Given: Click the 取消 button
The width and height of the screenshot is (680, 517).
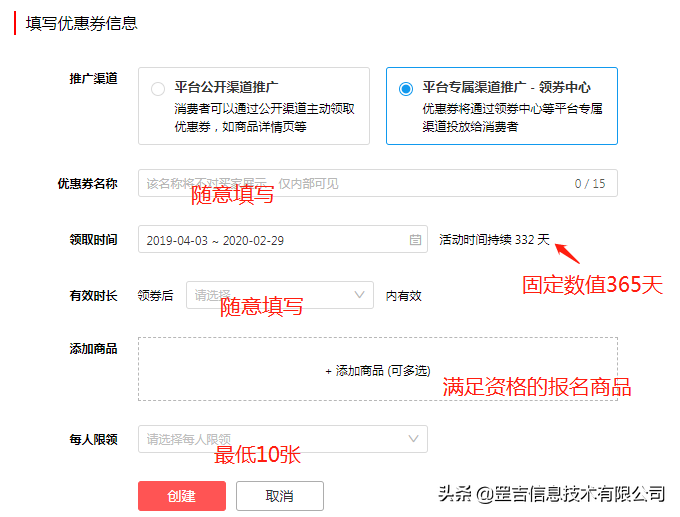Looking at the screenshot, I should tap(280, 496).
